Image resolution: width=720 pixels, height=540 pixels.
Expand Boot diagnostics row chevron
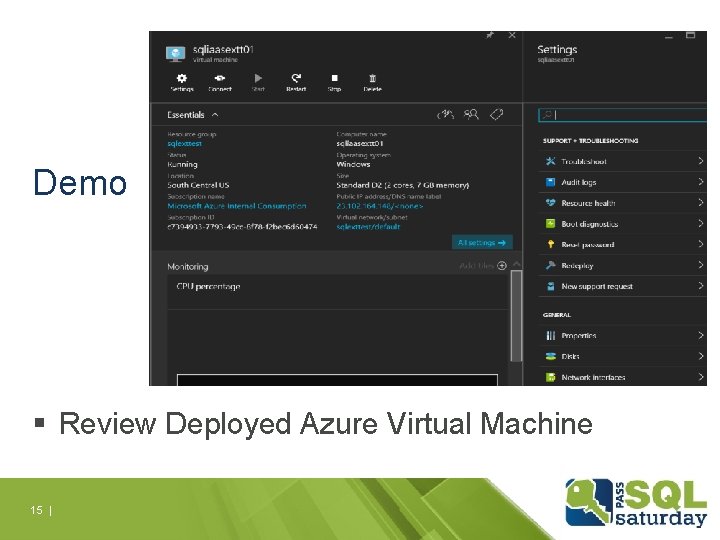coord(700,224)
